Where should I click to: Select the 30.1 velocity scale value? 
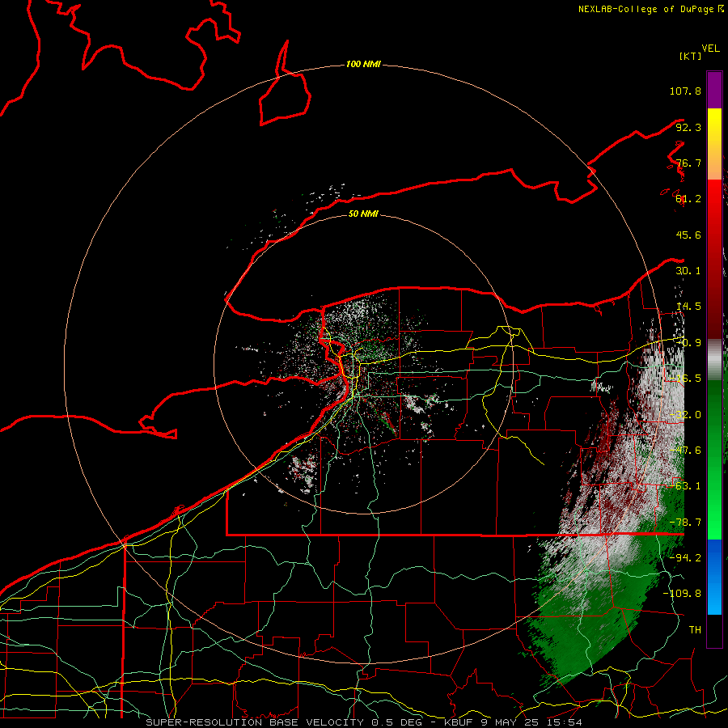688,271
